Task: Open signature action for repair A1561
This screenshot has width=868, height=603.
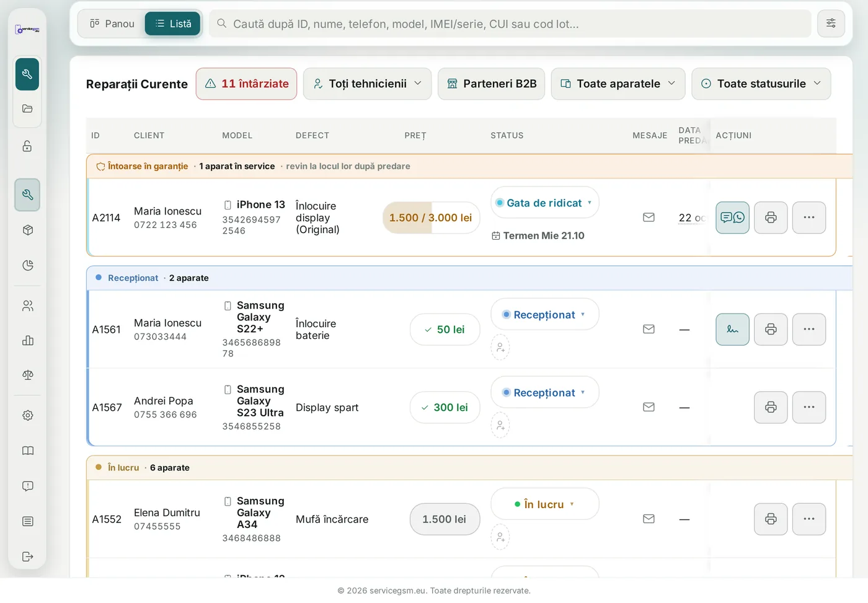Action: [x=732, y=329]
